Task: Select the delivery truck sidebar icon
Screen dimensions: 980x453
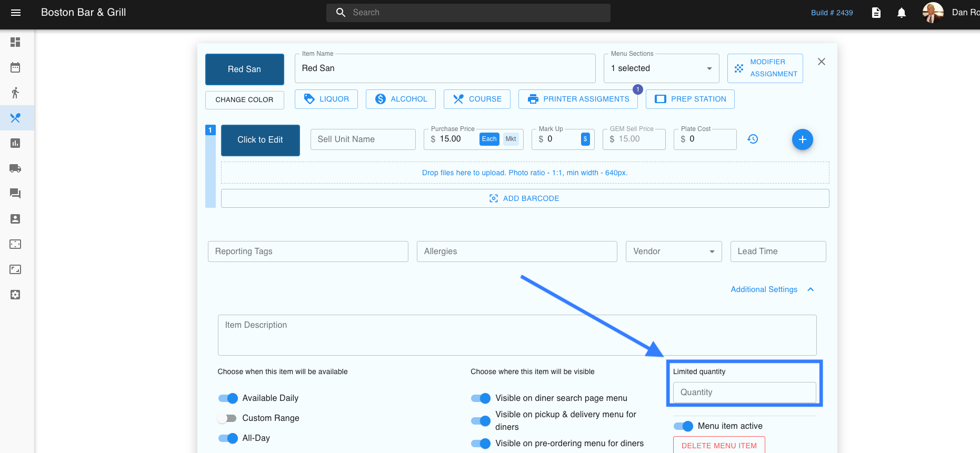Action: pyautogui.click(x=15, y=168)
